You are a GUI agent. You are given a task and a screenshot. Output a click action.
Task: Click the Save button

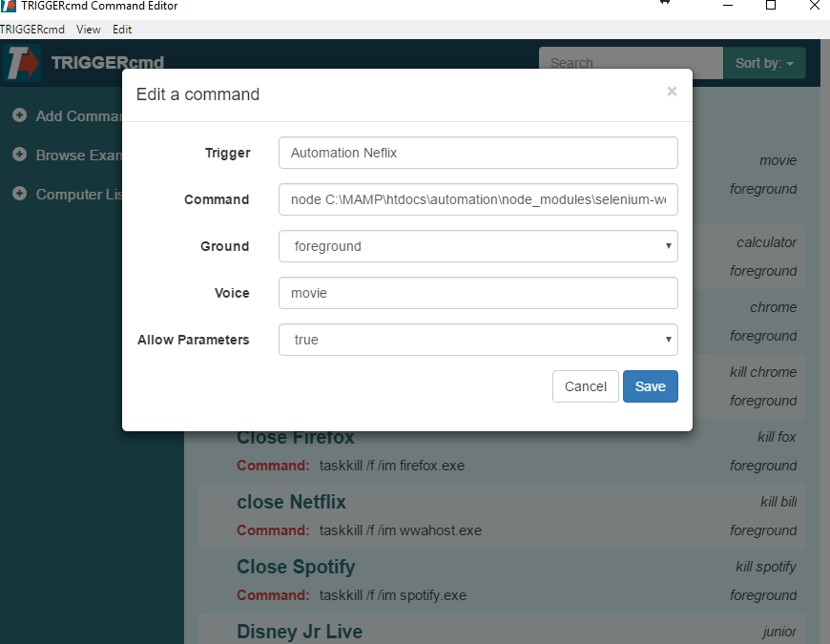point(650,386)
